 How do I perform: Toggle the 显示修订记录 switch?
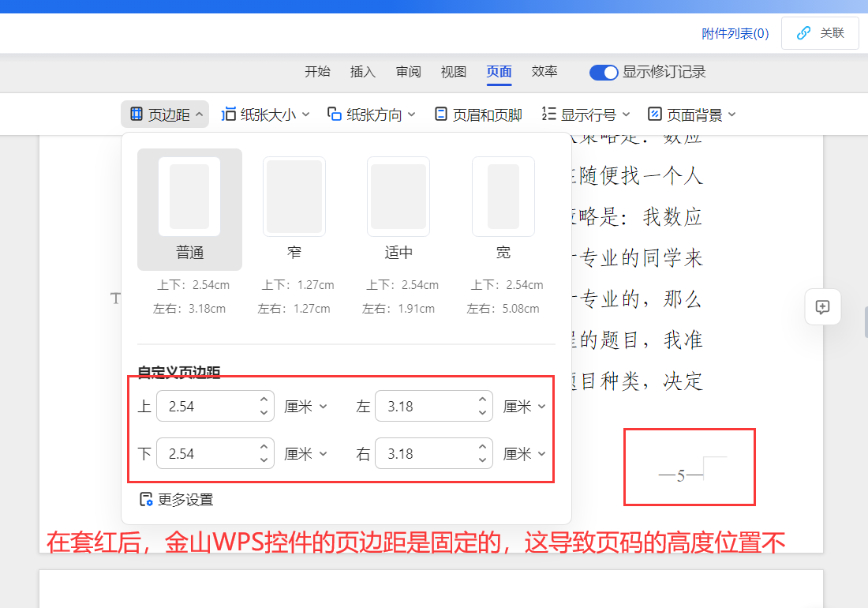coord(604,73)
